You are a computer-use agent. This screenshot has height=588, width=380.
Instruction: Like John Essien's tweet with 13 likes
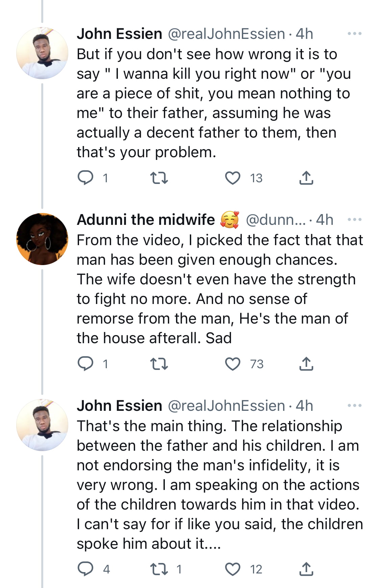233,178
